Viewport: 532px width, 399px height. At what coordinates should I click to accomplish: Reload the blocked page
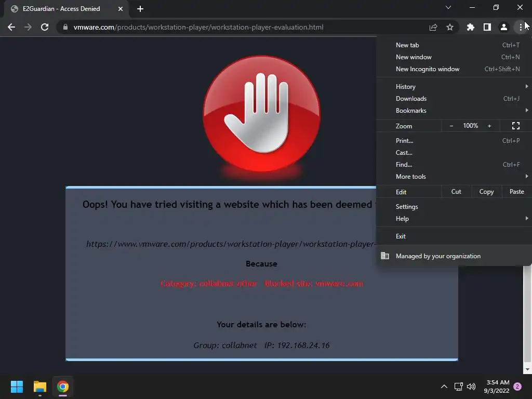[45, 27]
